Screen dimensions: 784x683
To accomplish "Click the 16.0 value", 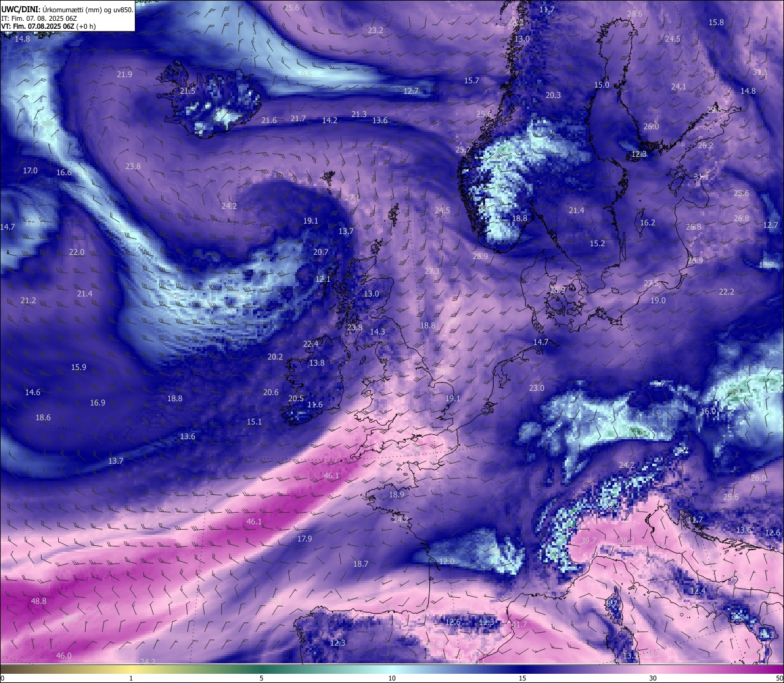I will pos(708,412).
